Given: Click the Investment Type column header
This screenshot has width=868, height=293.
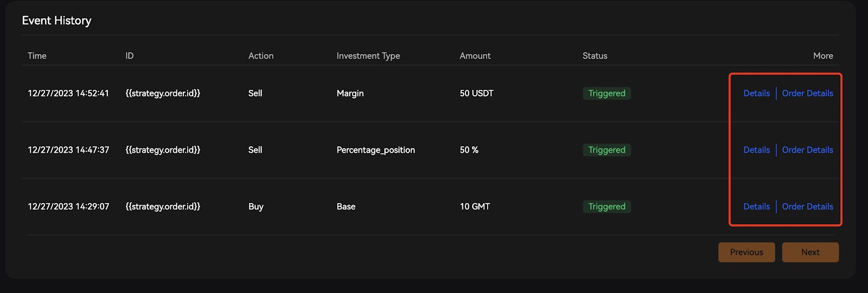Looking at the screenshot, I should click(368, 56).
